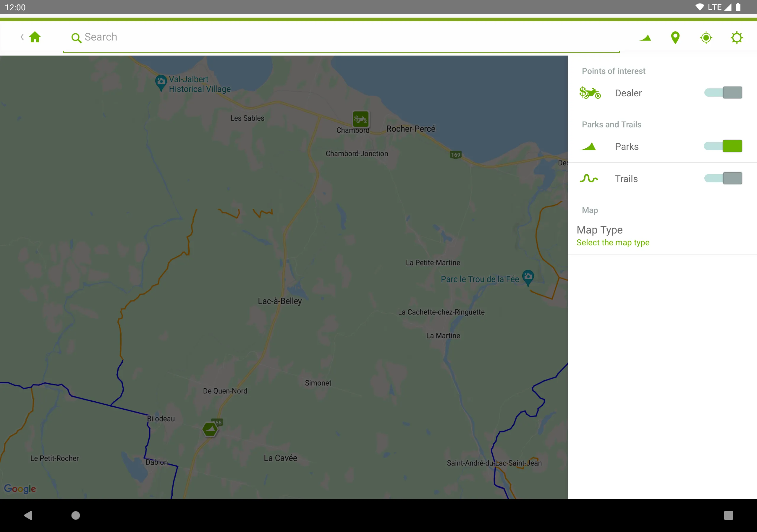Toggle the Dealer points of interest switch
757x532 pixels.
pos(722,93)
